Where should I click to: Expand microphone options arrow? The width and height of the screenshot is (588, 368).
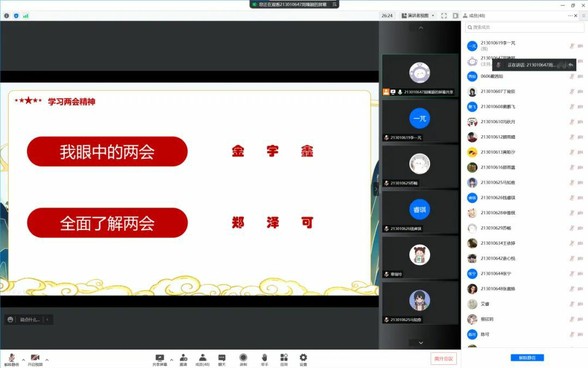(x=23, y=360)
